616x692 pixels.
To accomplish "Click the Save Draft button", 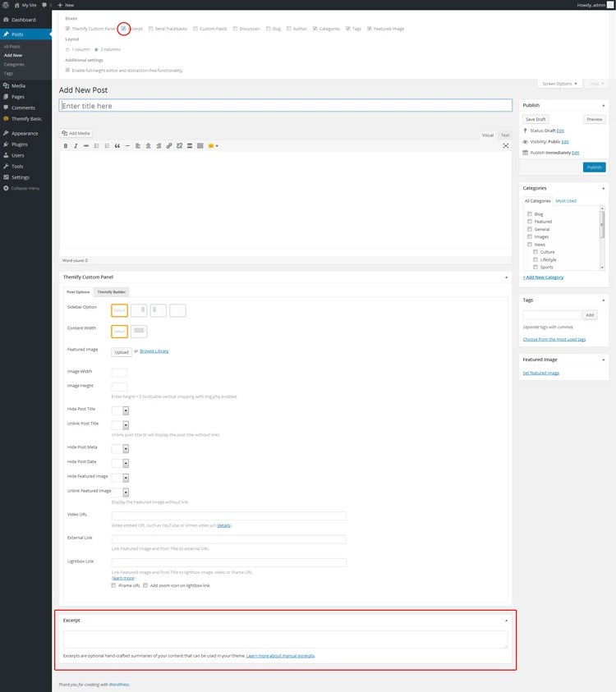I will 536,119.
